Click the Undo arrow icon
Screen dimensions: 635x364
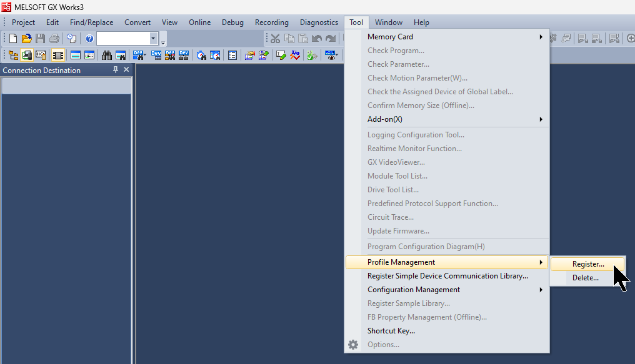coord(317,39)
